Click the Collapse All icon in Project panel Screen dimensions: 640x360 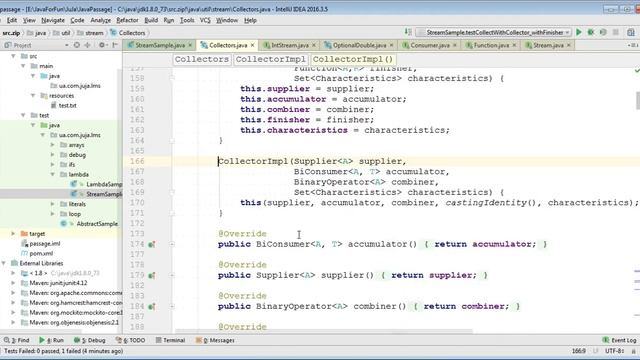tap(87, 45)
